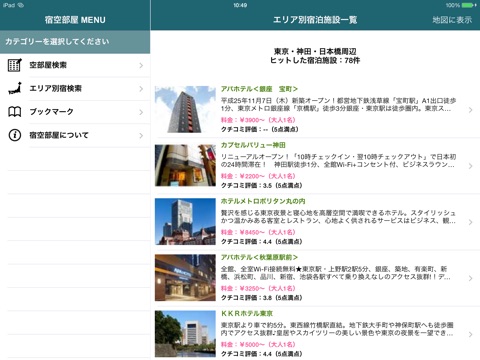Open アパホテル<銀座 宝町> title link
The width and height of the screenshot is (480, 360).
click(259, 89)
